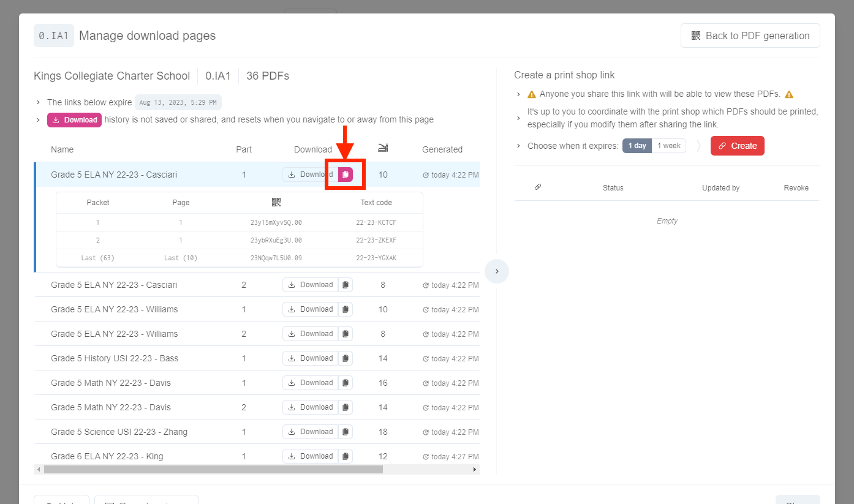Image resolution: width=854 pixels, height=504 pixels.
Task: Click the Status column header
Action: (613, 188)
